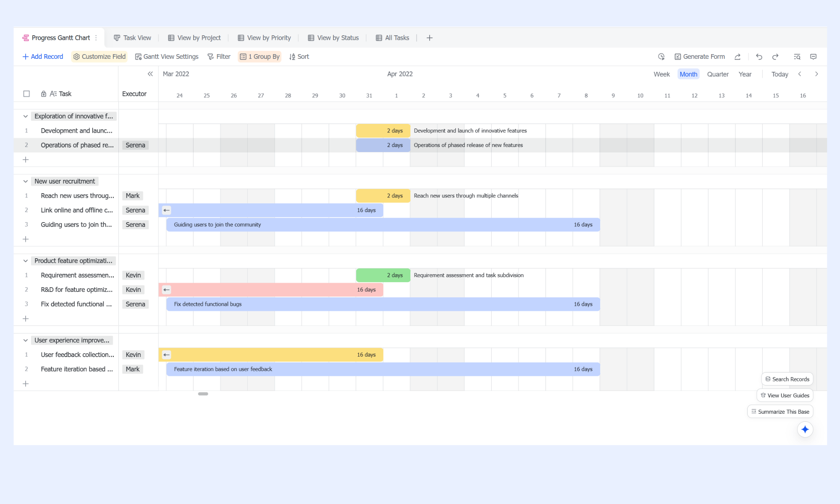Viewport: 840px width, 504px height.
Task: Collapse the Exploration of innovative features group
Action: point(26,116)
